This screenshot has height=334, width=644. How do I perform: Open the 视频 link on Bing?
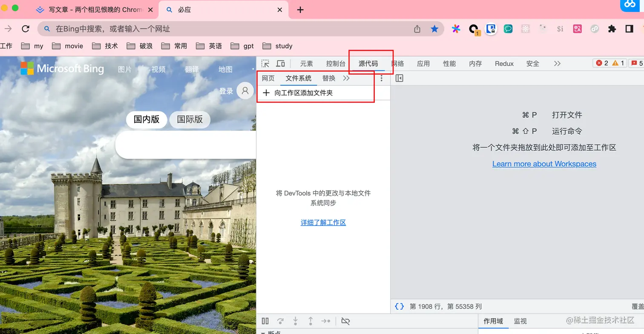158,69
